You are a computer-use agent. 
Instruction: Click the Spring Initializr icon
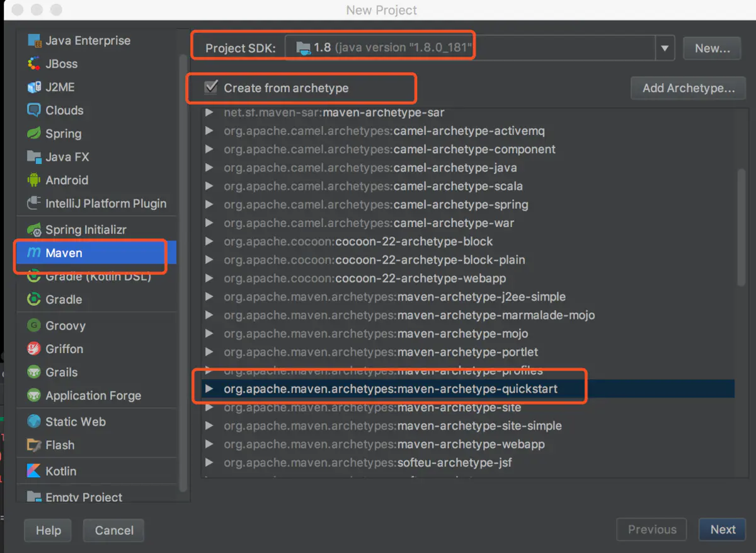tap(34, 230)
